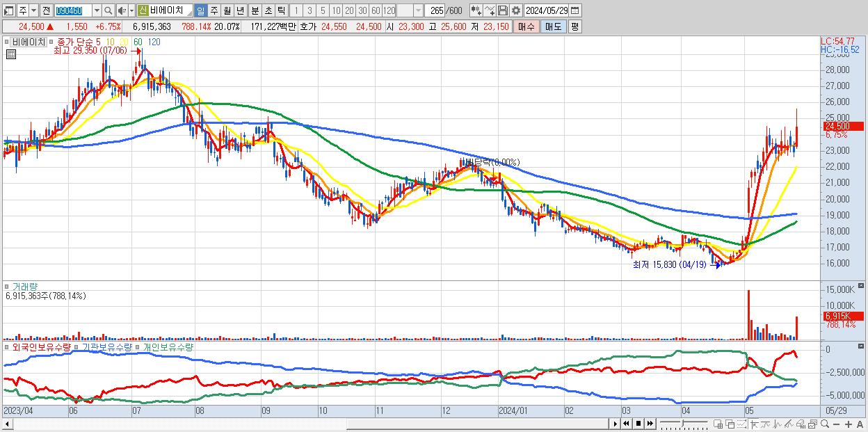
Task: Click the fast-forward double-right arrow button
Action: pyautogui.click(x=650, y=424)
